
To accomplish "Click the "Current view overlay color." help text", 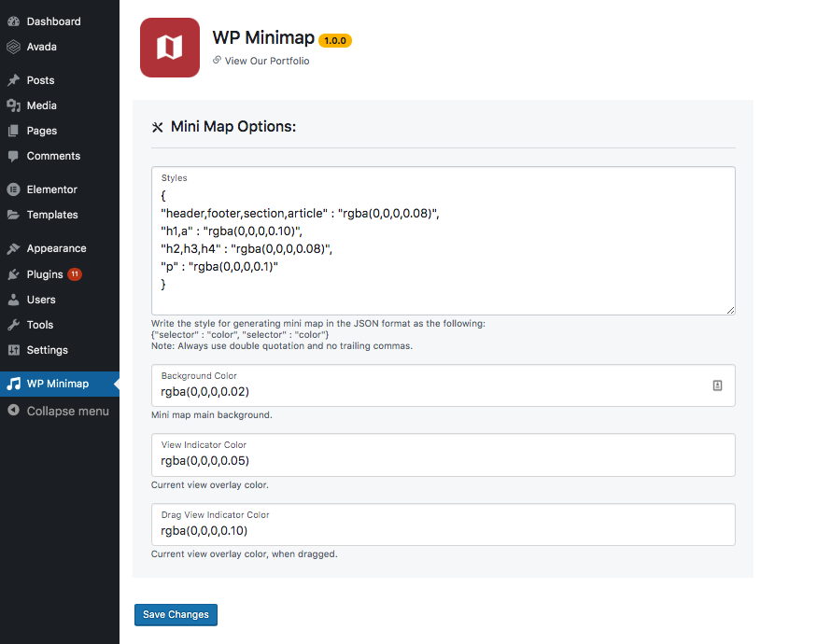I will (x=210, y=485).
